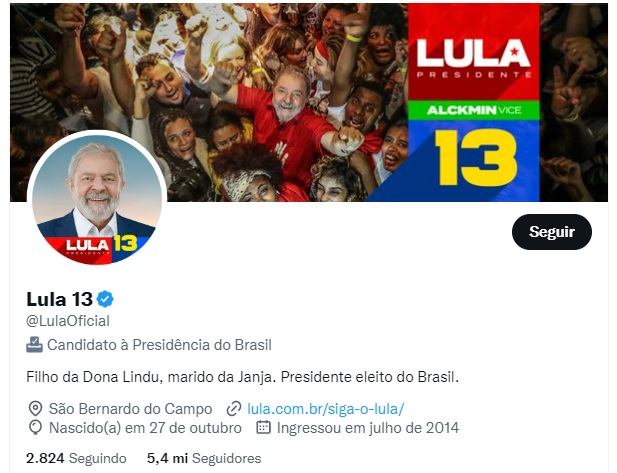Click the birthday balloon icon
The height and width of the screenshot is (473, 617).
tap(35, 427)
